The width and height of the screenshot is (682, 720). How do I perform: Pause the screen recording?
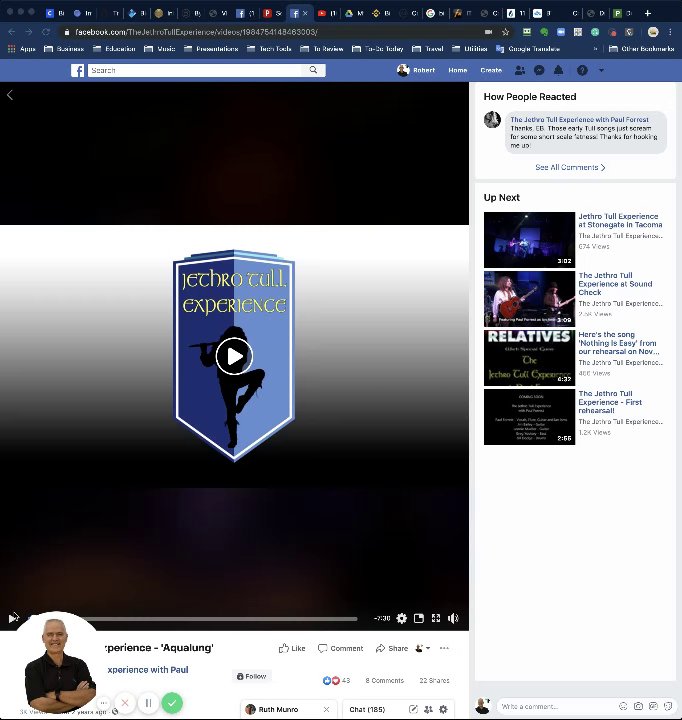tap(148, 703)
